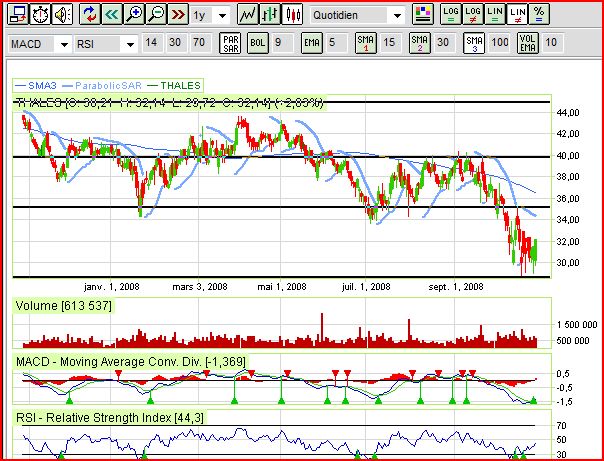
Task: Click the Bollinger period field 9
Action: click(282, 42)
